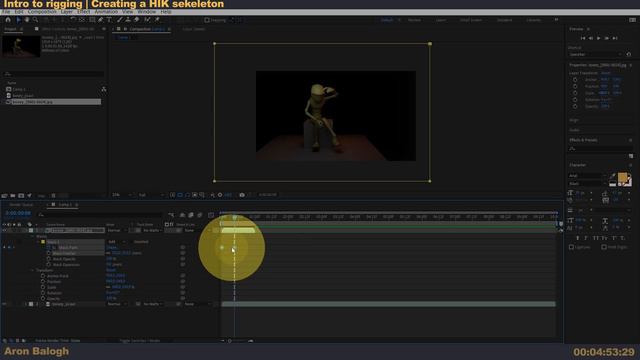Open the viewer magnification dropdown

point(122,195)
